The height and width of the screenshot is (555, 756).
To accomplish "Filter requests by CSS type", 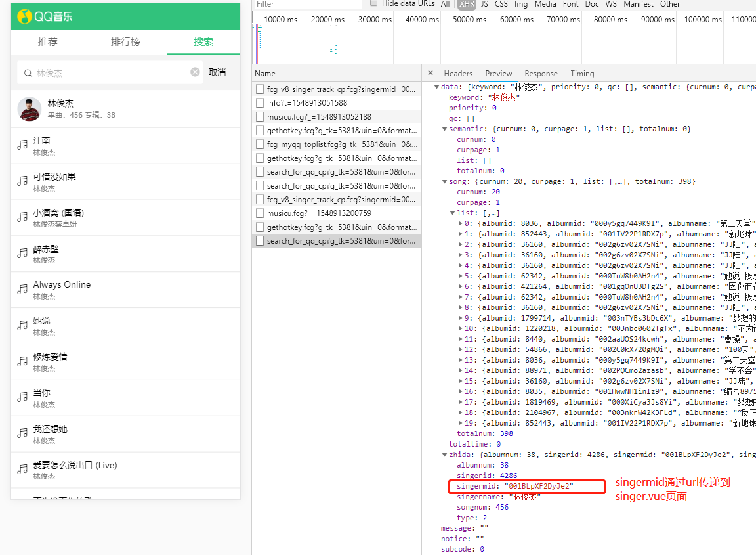I will [x=501, y=4].
